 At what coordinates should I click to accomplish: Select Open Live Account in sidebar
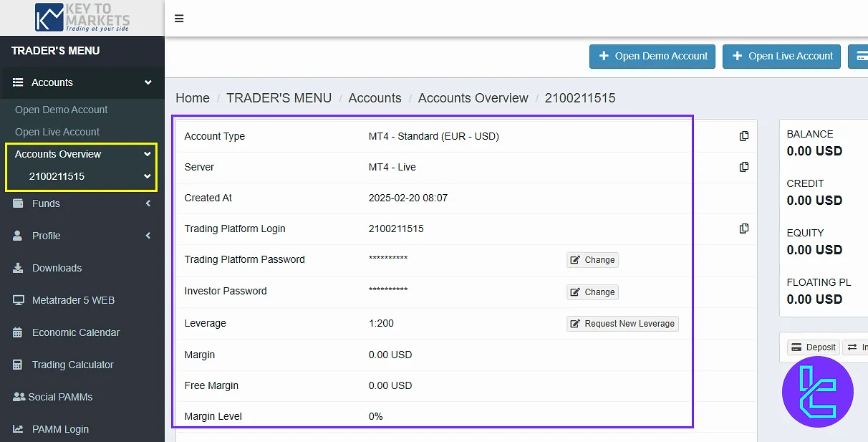point(57,132)
